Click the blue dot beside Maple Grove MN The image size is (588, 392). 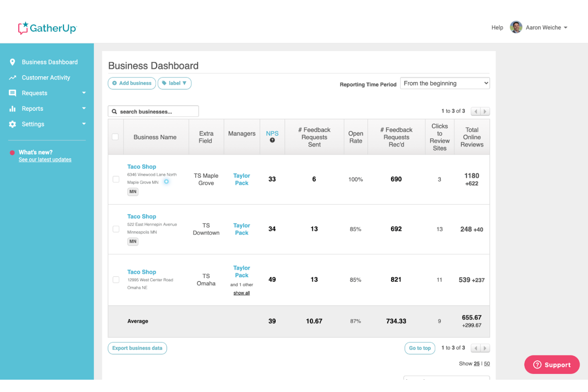pos(166,182)
